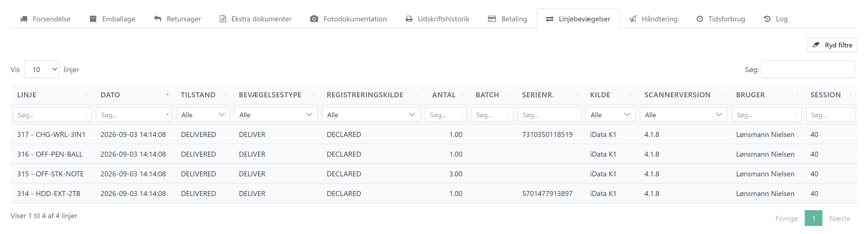
Task: Click the camera icon beside Fotodokumentation
Action: pos(314,19)
